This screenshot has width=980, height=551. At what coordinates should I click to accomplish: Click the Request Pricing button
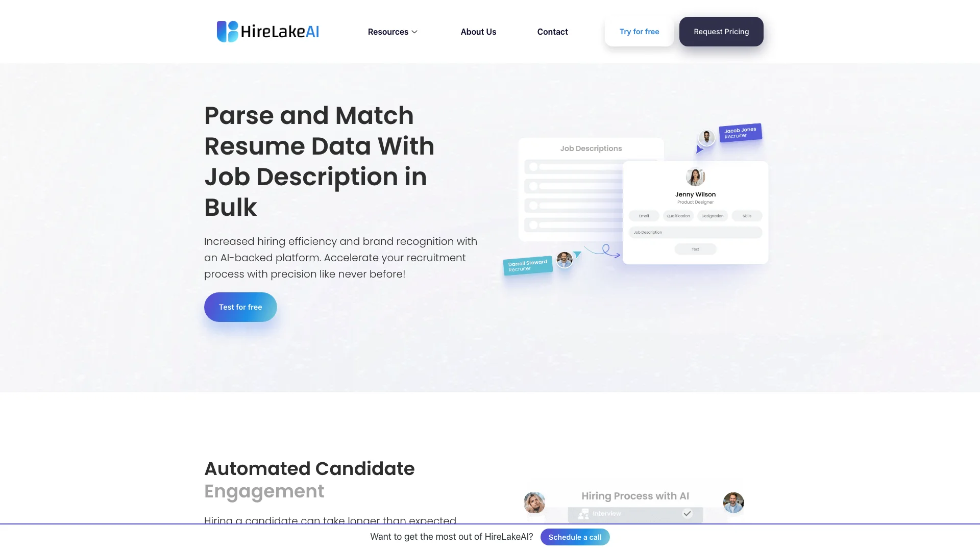[x=721, y=32]
